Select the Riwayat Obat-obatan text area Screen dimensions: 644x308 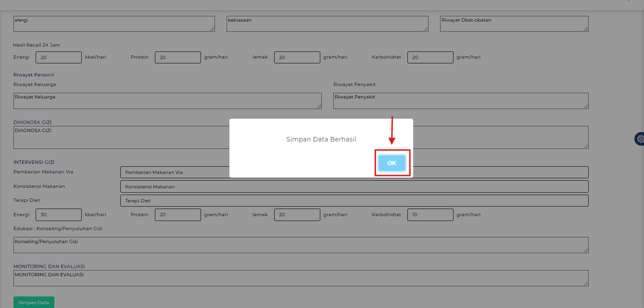point(514,24)
